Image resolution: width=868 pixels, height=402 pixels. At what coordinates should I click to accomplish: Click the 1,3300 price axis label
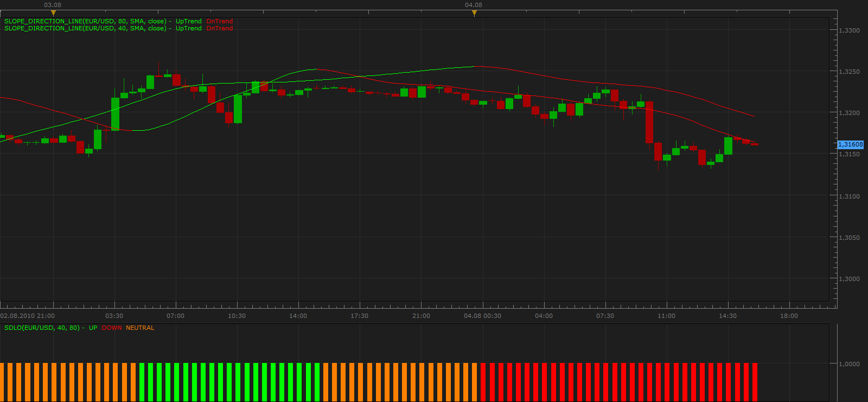849,30
